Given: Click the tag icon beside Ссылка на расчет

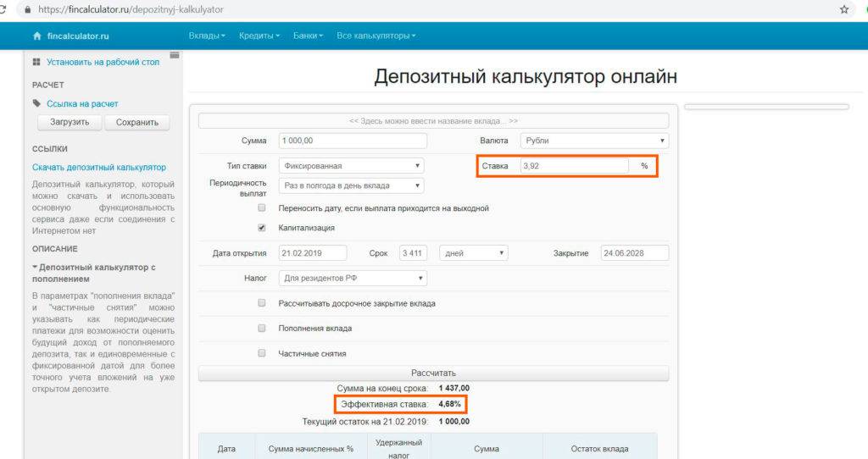Looking at the screenshot, I should pos(36,103).
